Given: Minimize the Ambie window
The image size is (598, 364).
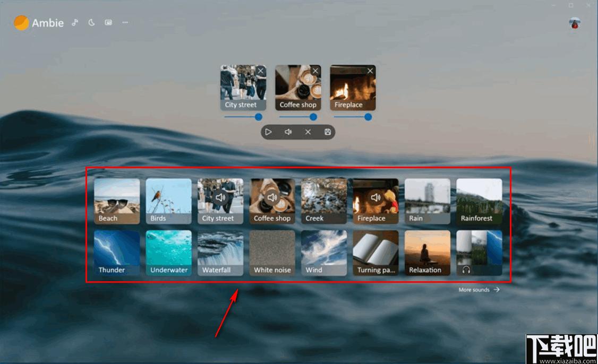Looking at the screenshot, I should (554, 5).
